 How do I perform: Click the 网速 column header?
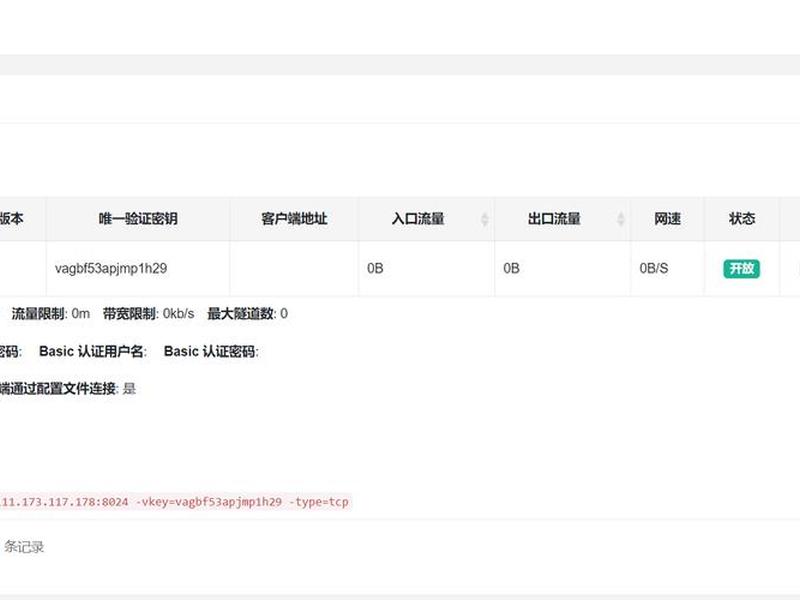667,219
